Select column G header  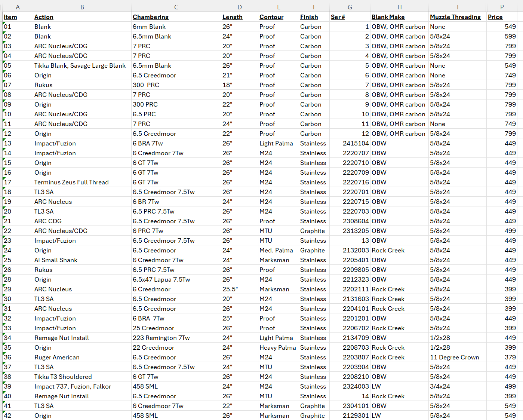[350, 7]
